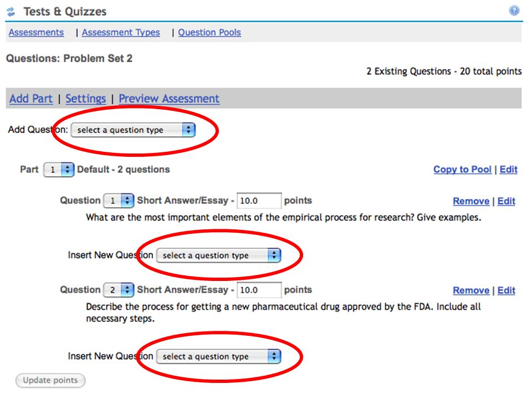532x399 pixels.
Task: Click Add Part link
Action: click(x=31, y=99)
